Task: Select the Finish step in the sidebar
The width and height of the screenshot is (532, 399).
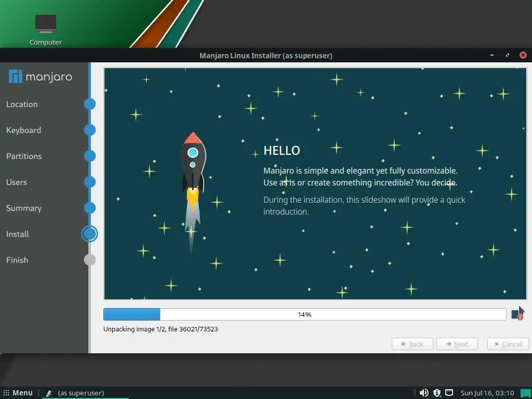Action: click(x=17, y=260)
